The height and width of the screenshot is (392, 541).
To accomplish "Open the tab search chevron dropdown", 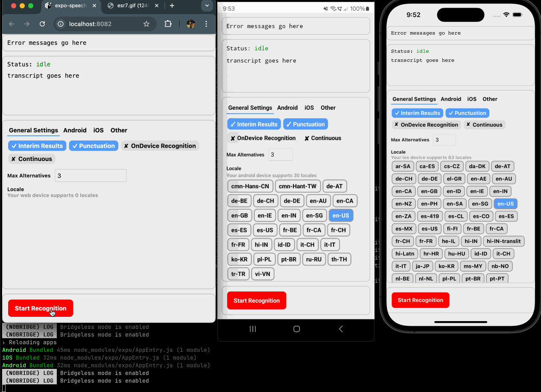I will coord(207,6).
